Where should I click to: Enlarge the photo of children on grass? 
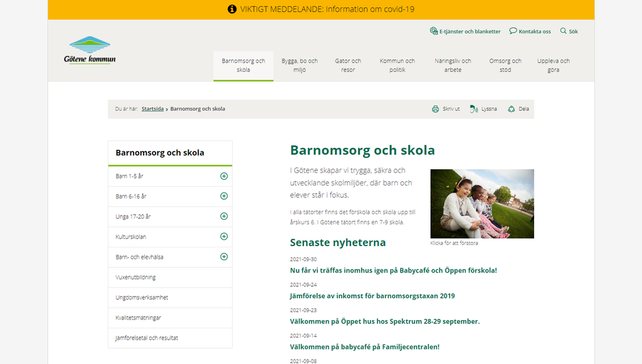pos(481,204)
